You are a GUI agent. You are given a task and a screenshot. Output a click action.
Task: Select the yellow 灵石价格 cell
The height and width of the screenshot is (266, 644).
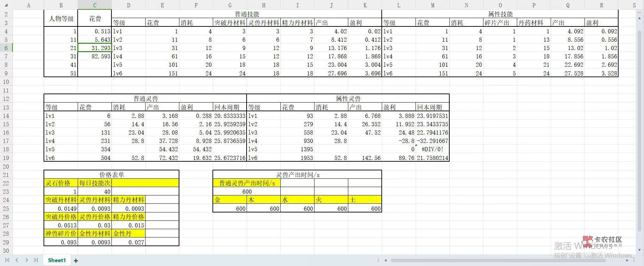[61, 183]
